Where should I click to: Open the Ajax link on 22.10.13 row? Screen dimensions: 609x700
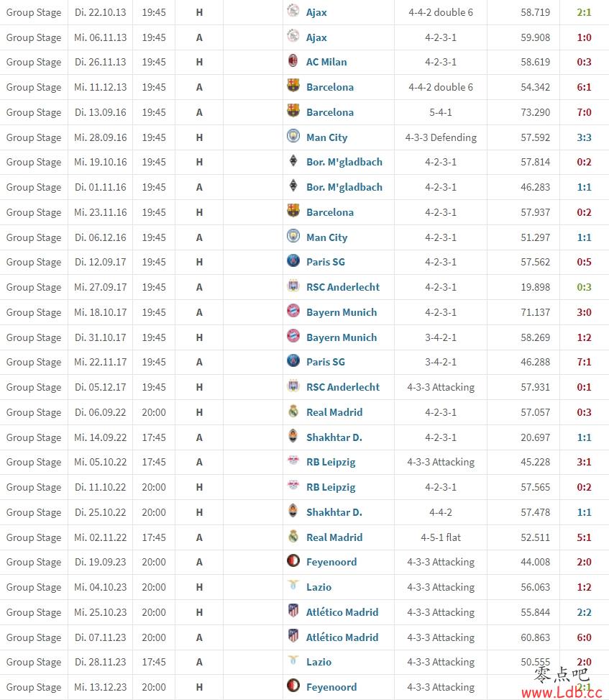[x=316, y=12]
